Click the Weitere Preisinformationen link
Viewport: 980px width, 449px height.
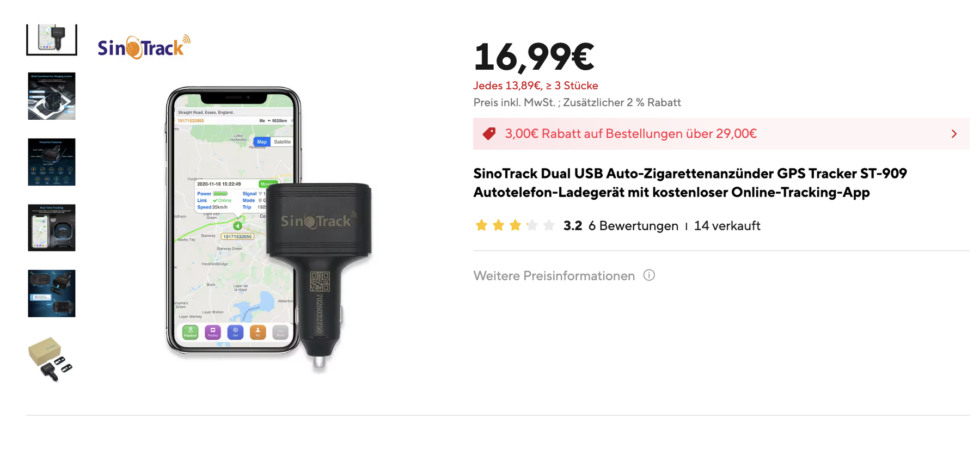click(x=554, y=276)
